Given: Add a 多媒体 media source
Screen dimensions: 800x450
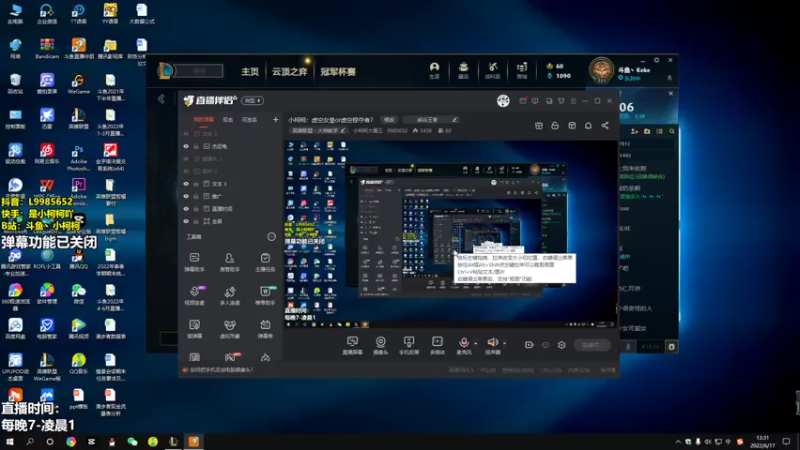Looking at the screenshot, I should click(437, 345).
